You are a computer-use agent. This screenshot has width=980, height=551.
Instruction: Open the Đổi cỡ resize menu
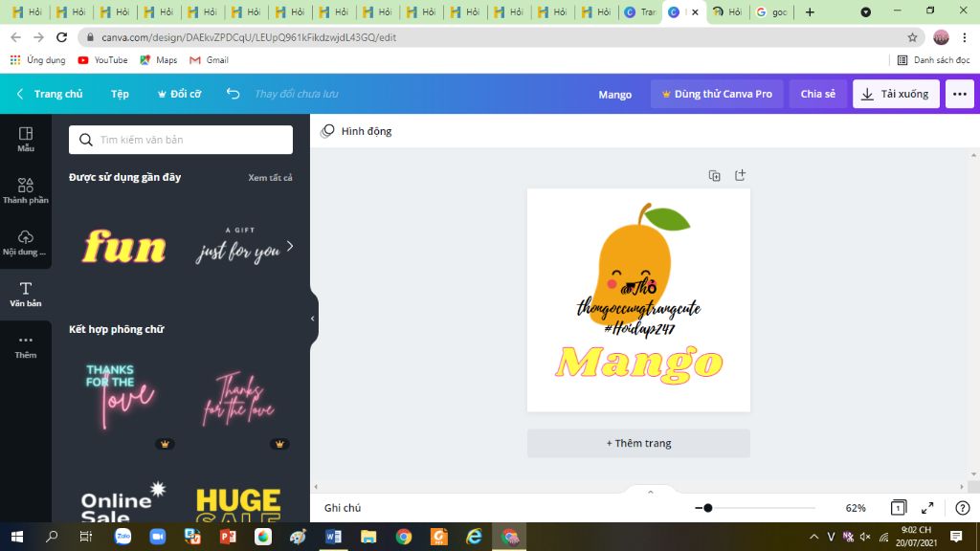[179, 94]
